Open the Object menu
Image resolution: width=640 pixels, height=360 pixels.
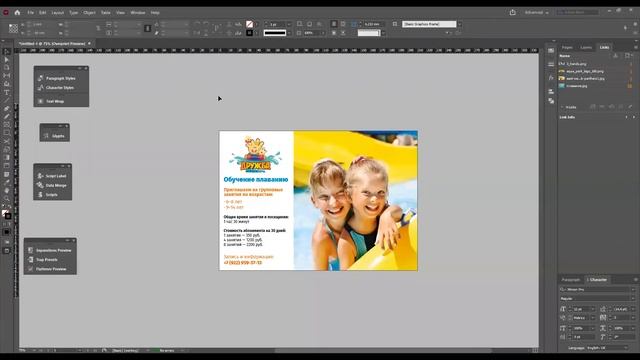click(x=89, y=13)
